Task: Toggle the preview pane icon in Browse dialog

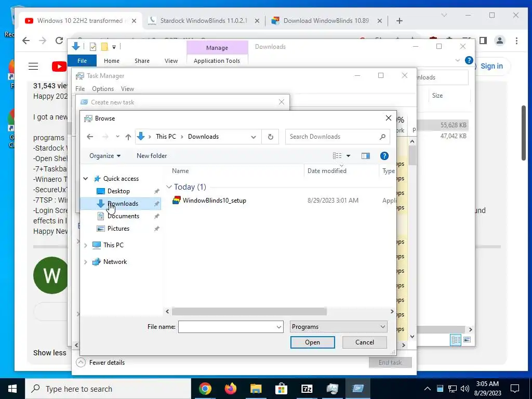Action: 365,156
